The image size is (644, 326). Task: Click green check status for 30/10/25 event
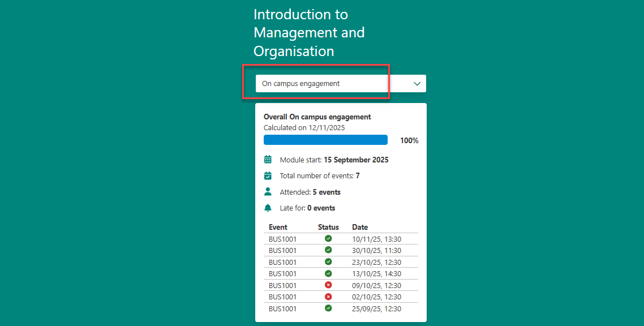[x=328, y=250]
